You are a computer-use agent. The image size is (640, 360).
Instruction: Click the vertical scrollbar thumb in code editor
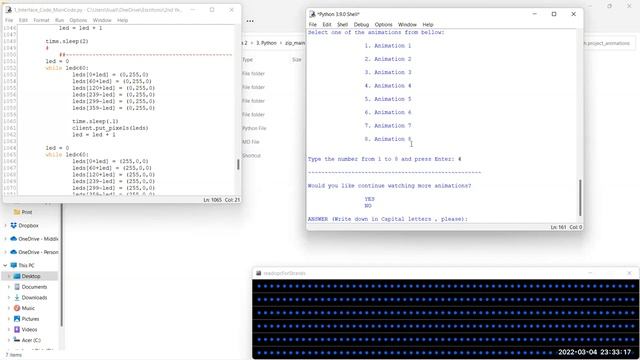238,164
